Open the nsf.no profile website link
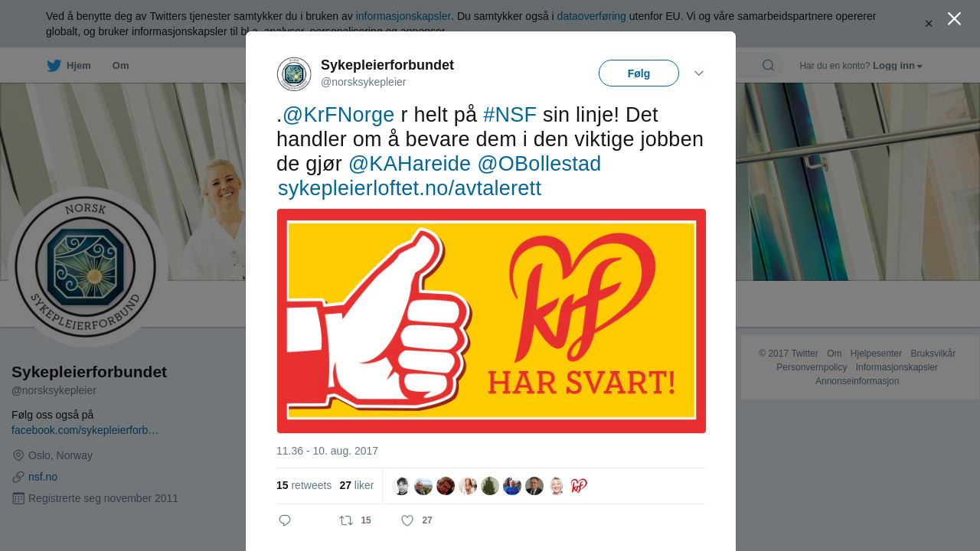The image size is (980, 551). 43,477
